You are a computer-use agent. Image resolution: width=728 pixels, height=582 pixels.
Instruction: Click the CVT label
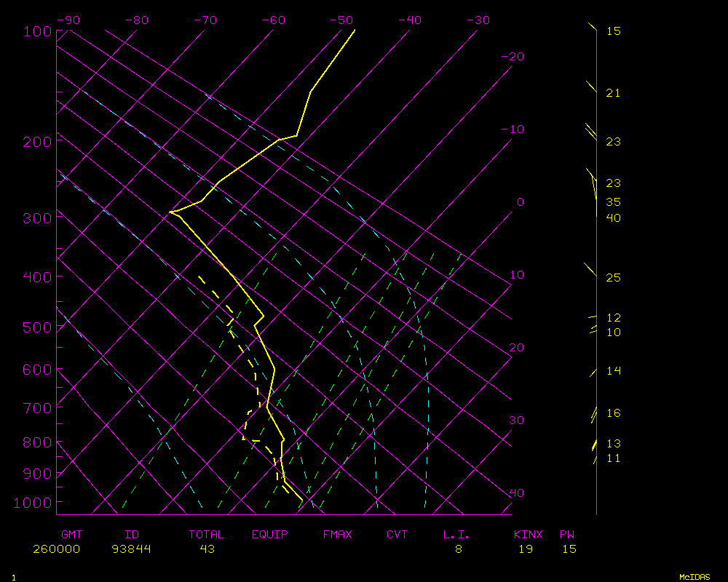pos(397,535)
